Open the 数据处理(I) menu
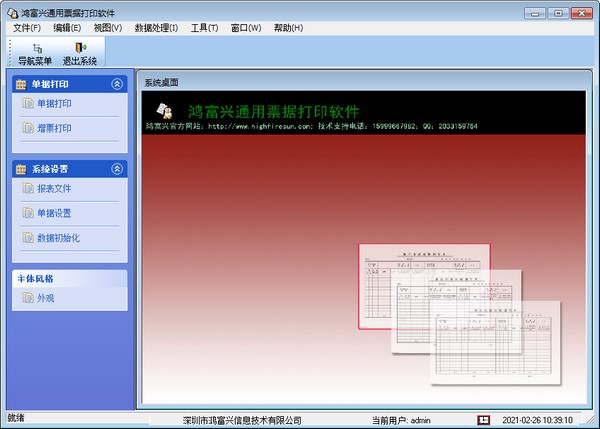Viewport: 600px width, 429px height. pos(156,28)
